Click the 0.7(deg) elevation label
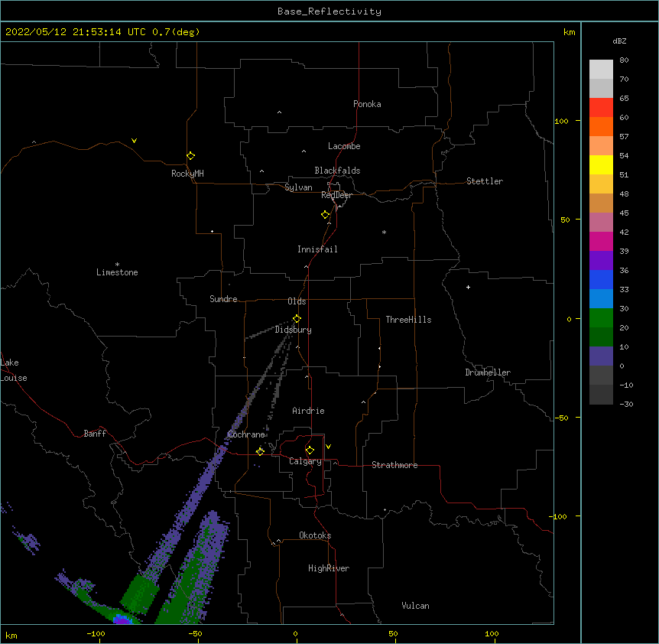This screenshot has height=644, width=659. pyautogui.click(x=176, y=32)
